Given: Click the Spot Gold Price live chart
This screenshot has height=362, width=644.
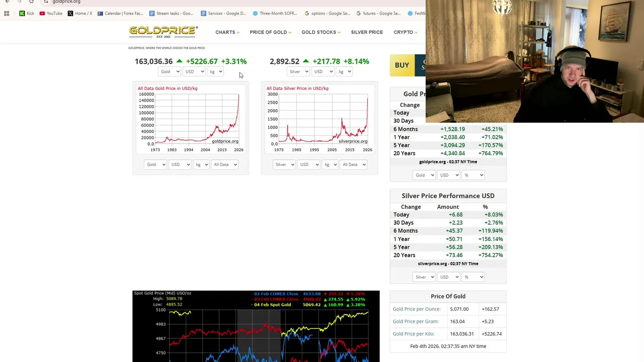Looking at the screenshot, I should (x=256, y=326).
